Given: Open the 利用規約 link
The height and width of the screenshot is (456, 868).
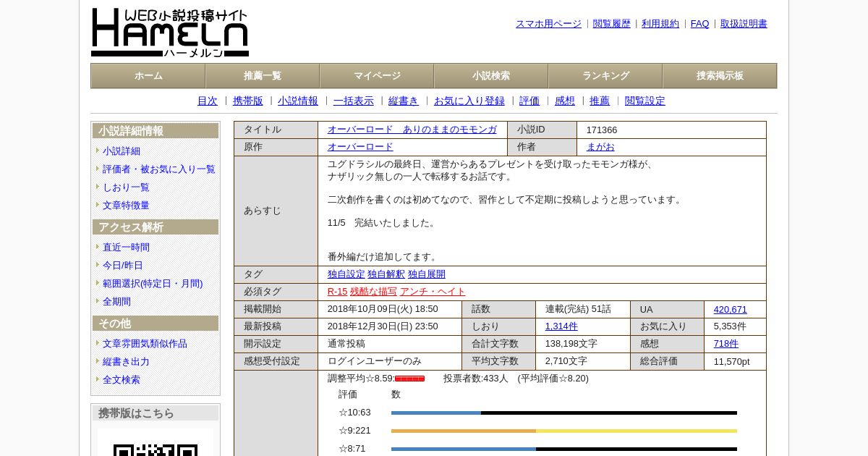Looking at the screenshot, I should pyautogui.click(x=660, y=24).
